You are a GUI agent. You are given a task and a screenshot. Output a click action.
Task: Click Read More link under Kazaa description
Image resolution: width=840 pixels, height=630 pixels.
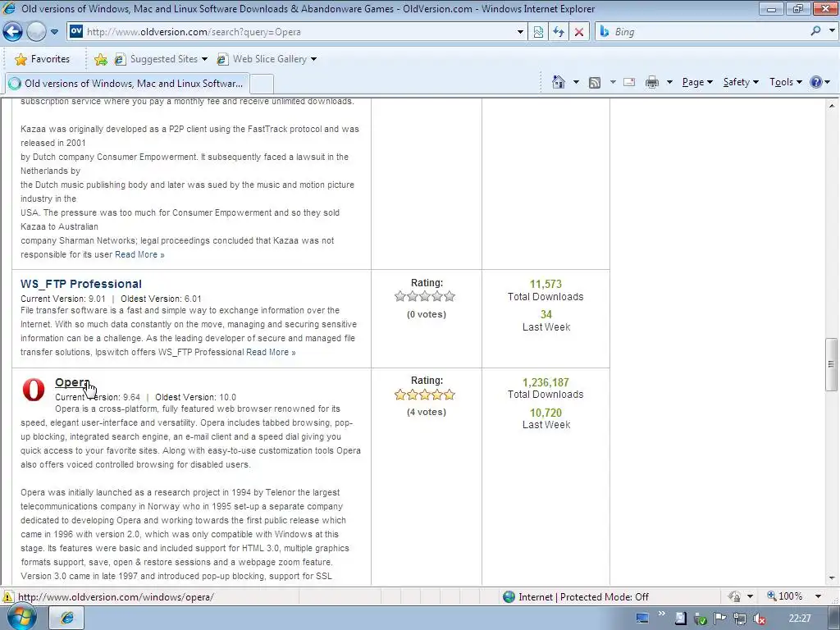coord(139,254)
